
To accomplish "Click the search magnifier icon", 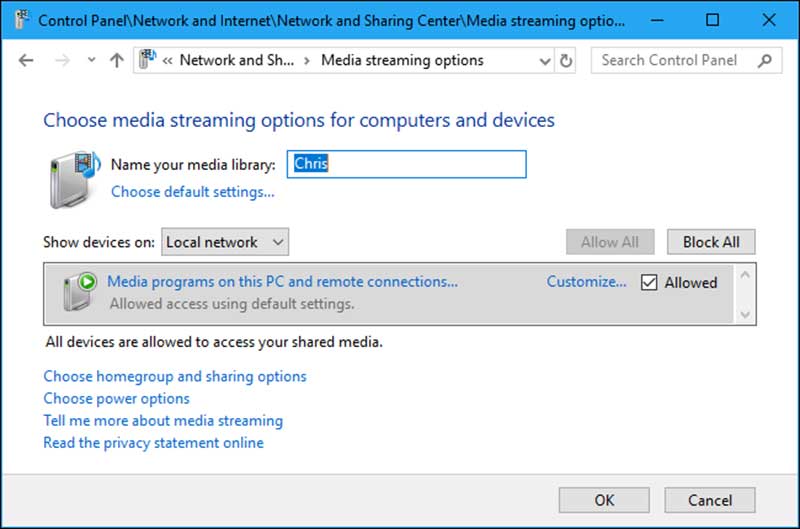I will tap(765, 60).
